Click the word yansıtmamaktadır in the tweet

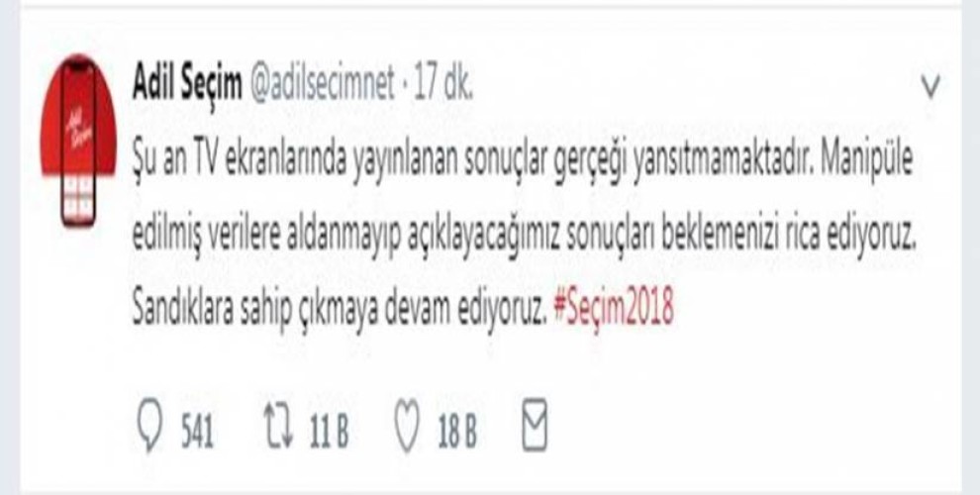coord(722,161)
